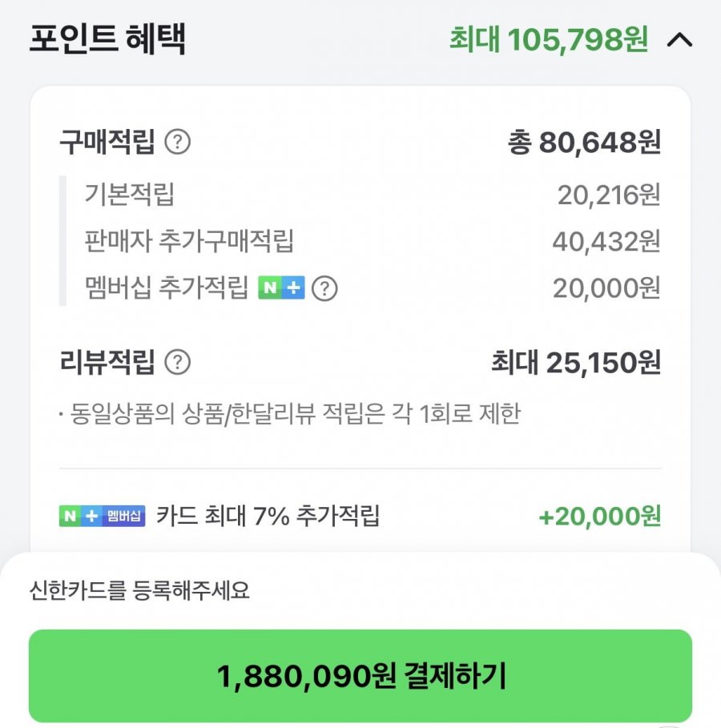Tap the 총 80,648원 purchase reward total
The width and height of the screenshot is (721, 728).
(x=583, y=143)
